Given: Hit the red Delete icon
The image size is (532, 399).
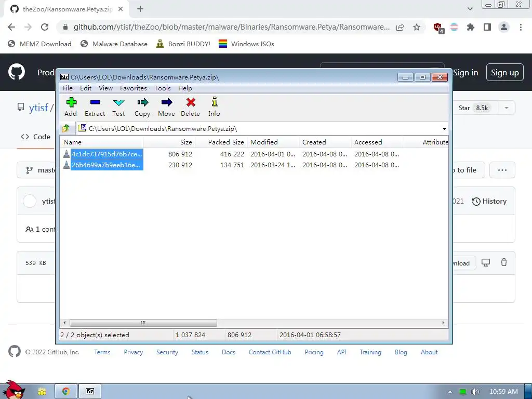Looking at the screenshot, I should [x=190, y=107].
